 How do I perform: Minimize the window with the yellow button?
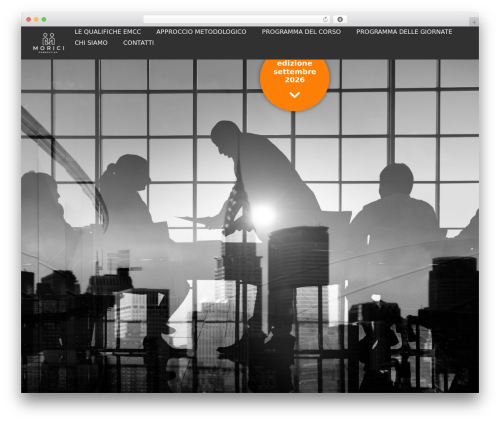(36, 20)
